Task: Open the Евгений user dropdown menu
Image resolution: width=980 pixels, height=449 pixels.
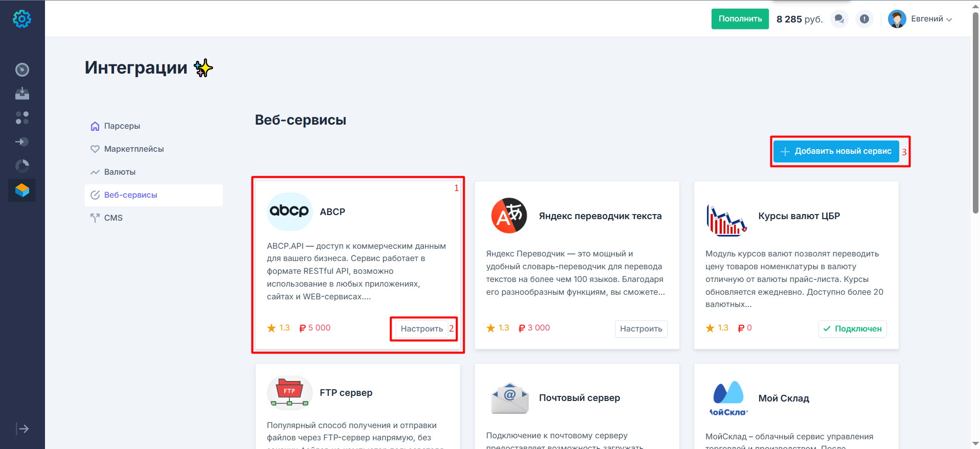Action: click(931, 19)
